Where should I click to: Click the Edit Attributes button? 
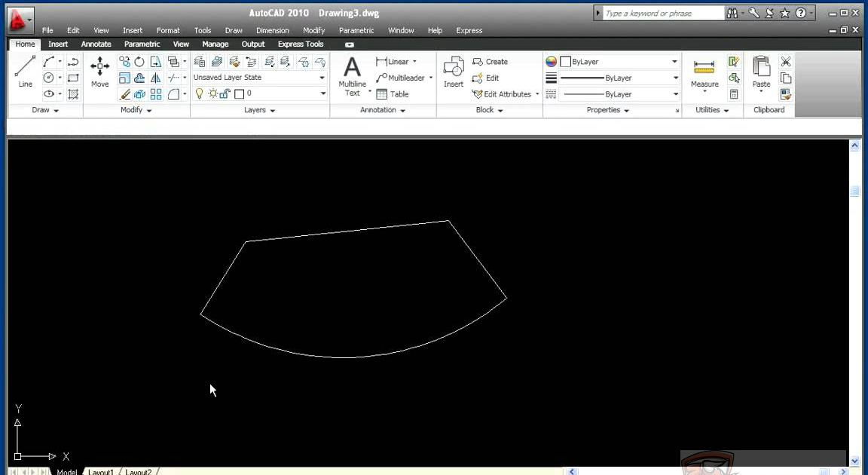tap(502, 94)
